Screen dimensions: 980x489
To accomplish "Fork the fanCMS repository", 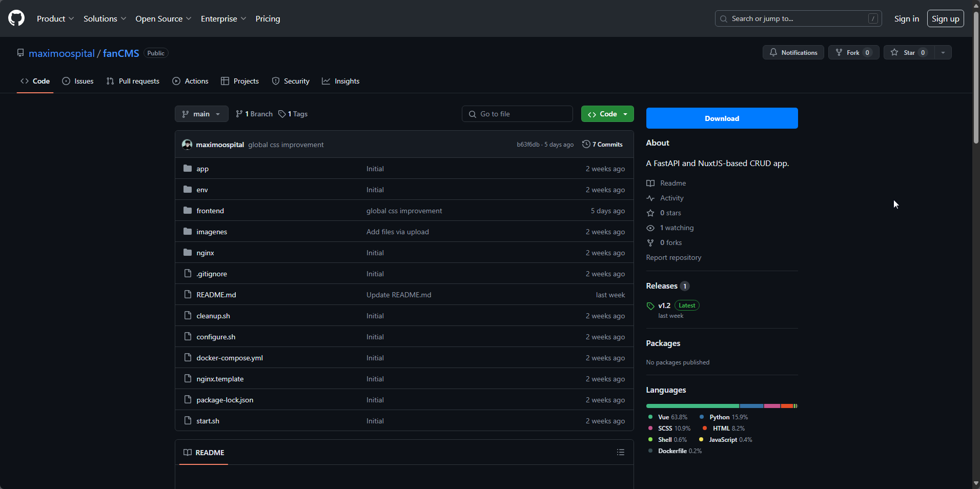I will pyautogui.click(x=853, y=52).
